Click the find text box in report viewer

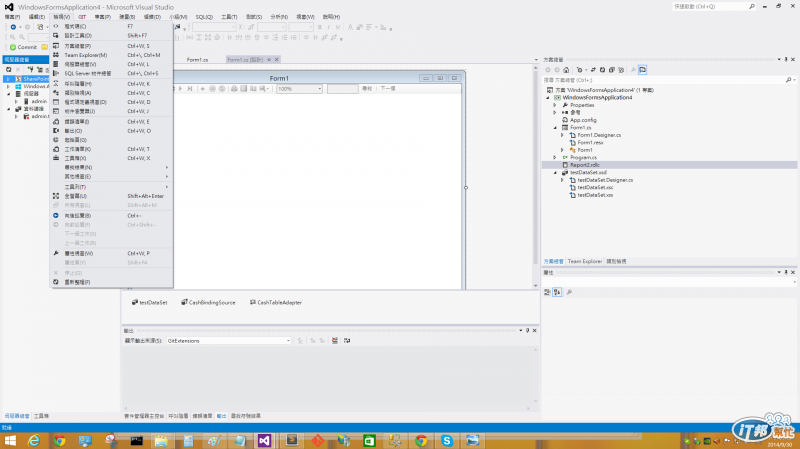click(342, 89)
